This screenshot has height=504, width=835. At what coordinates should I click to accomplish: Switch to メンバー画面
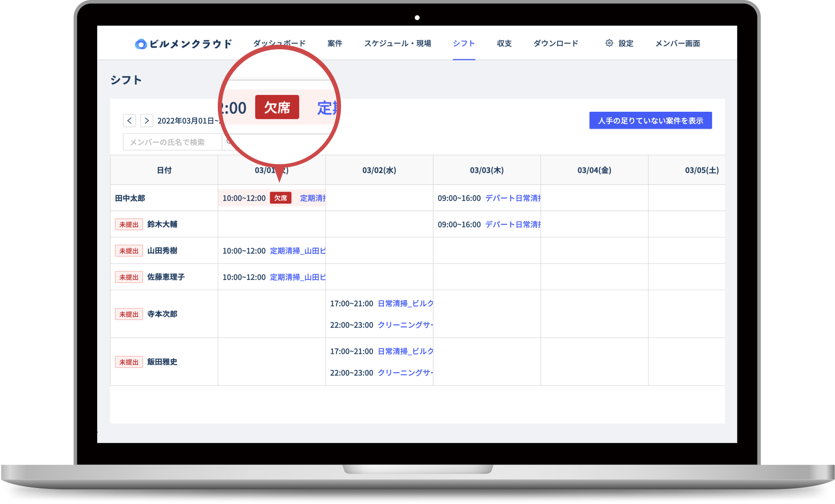tap(677, 43)
